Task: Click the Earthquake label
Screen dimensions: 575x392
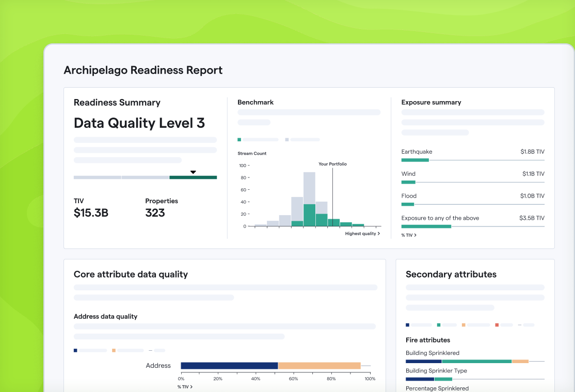Action: [417, 152]
